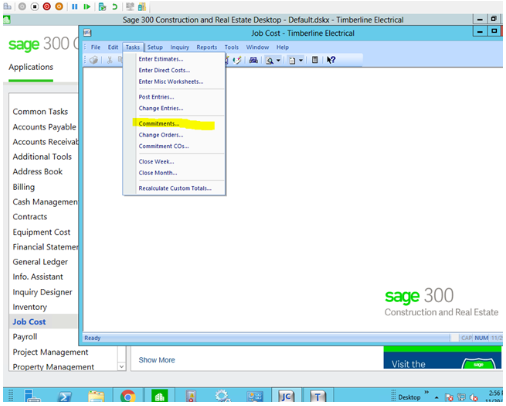506x406 pixels.
Task: Select the highlighted Commitments menu item
Action: tap(159, 124)
